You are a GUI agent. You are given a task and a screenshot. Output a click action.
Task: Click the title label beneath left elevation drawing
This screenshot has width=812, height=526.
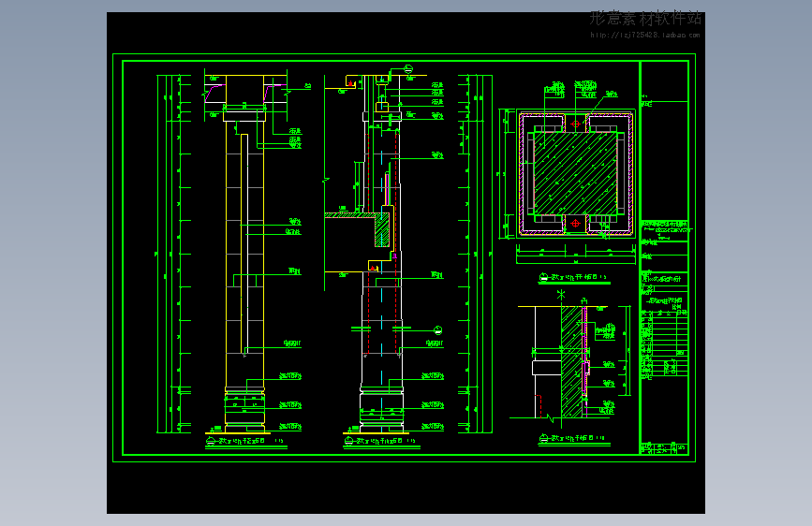click(245, 441)
